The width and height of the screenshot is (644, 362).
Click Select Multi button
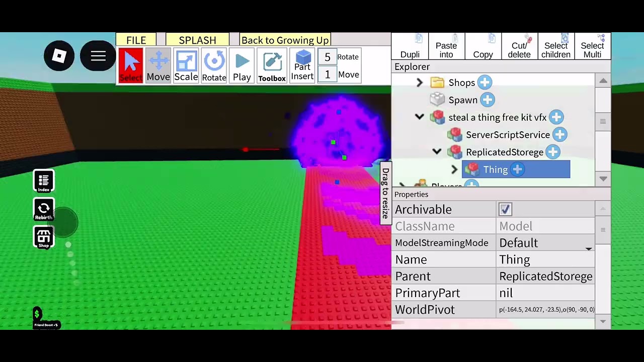click(592, 47)
